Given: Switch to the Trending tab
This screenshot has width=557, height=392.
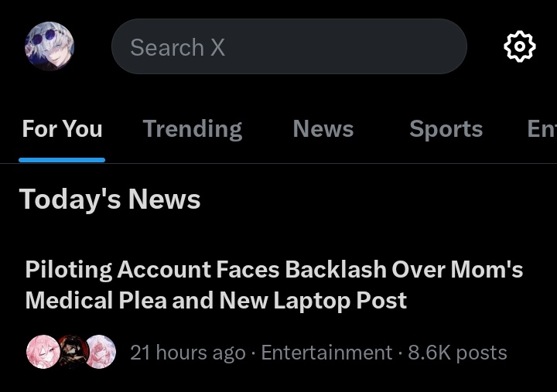Looking at the screenshot, I should [193, 129].
